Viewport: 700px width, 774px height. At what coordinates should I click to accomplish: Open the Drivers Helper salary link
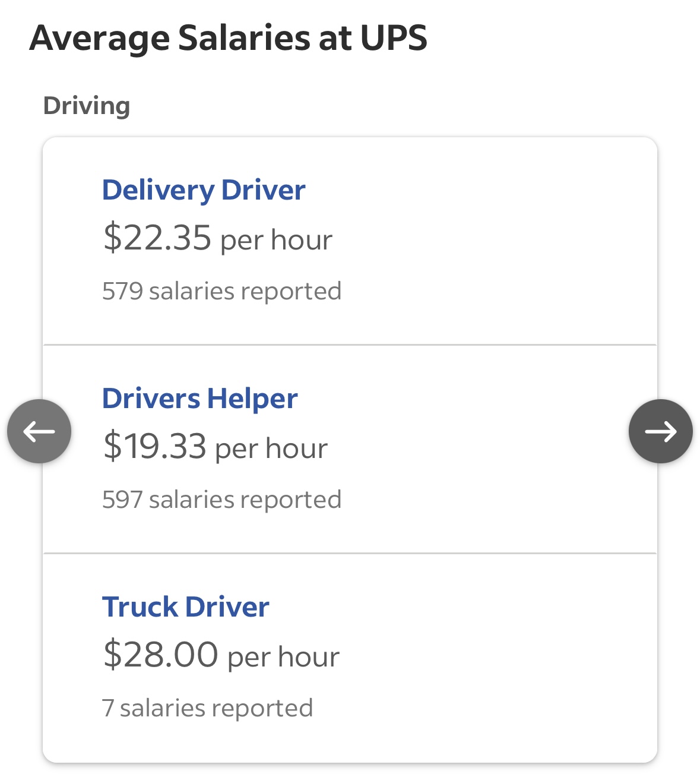pyautogui.click(x=199, y=399)
